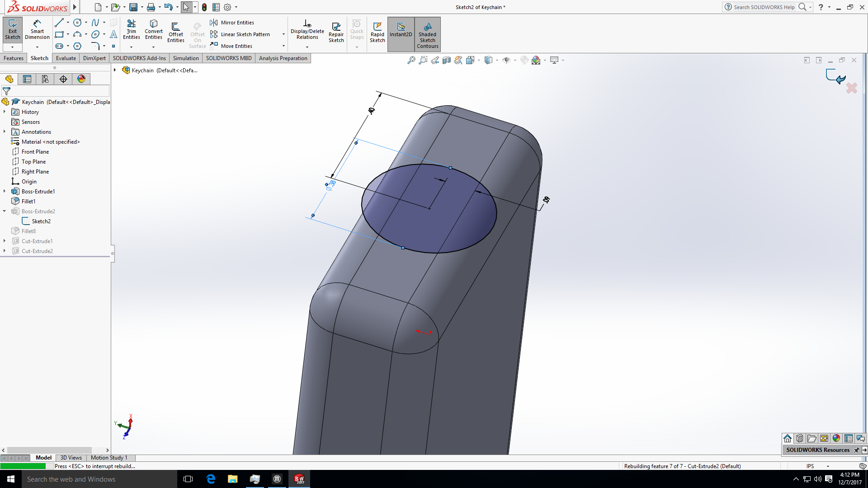Open SolidWorks 2017 from the taskbar

click(x=299, y=479)
